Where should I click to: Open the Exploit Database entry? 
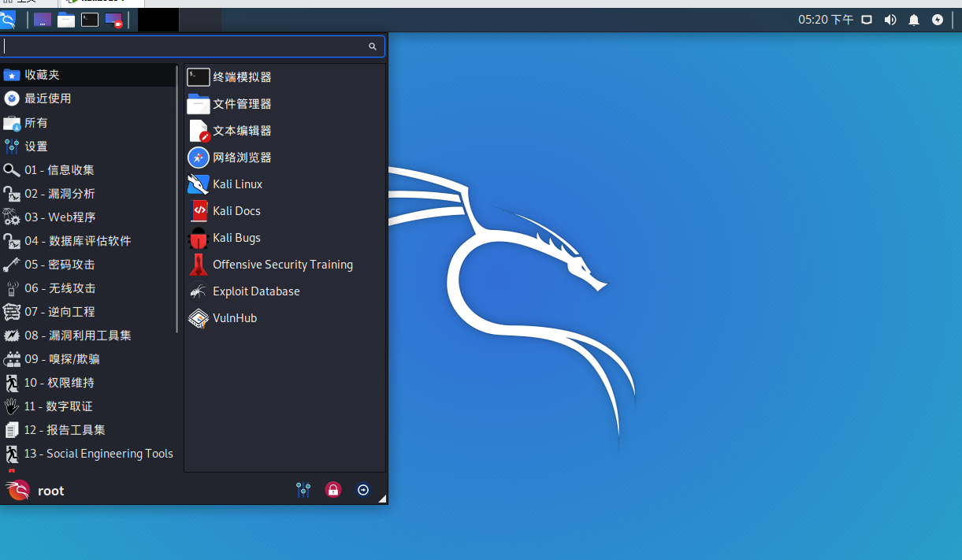click(284, 291)
